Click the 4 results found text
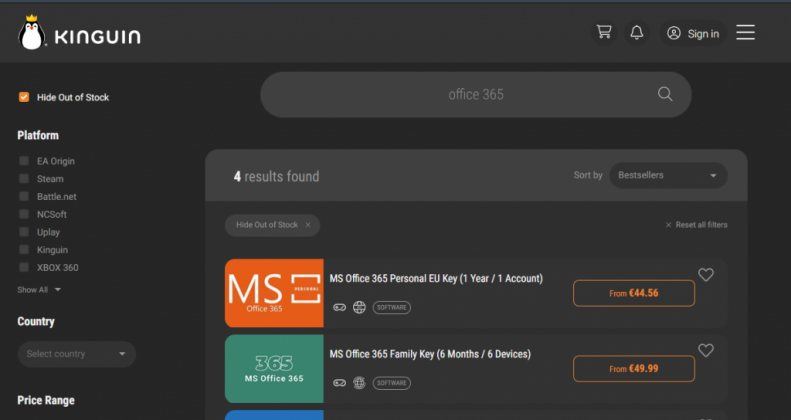The image size is (791, 420). (276, 176)
